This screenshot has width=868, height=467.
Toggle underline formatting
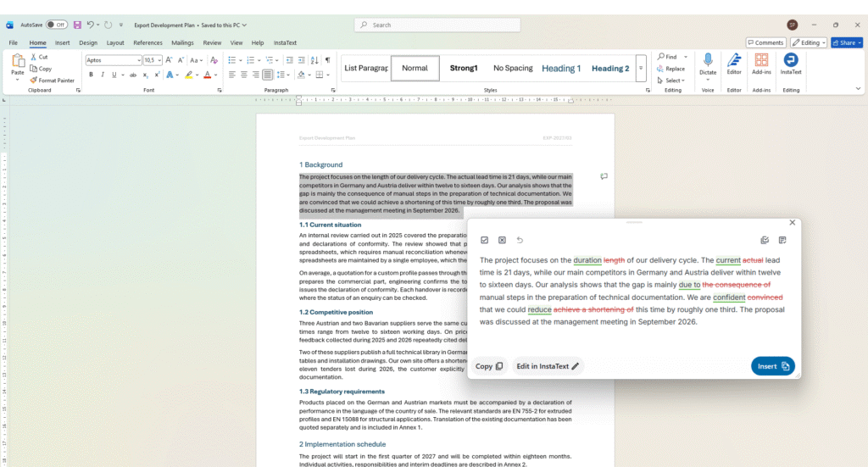point(114,75)
